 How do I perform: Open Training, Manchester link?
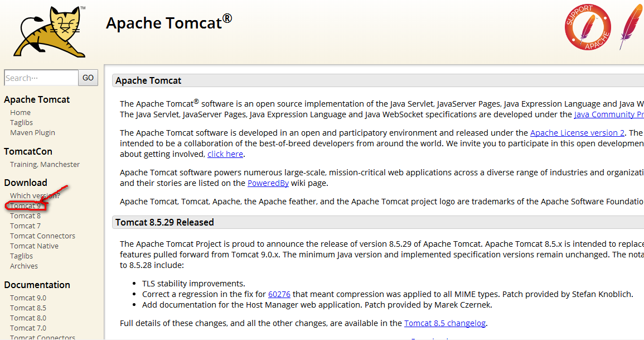pyautogui.click(x=45, y=165)
